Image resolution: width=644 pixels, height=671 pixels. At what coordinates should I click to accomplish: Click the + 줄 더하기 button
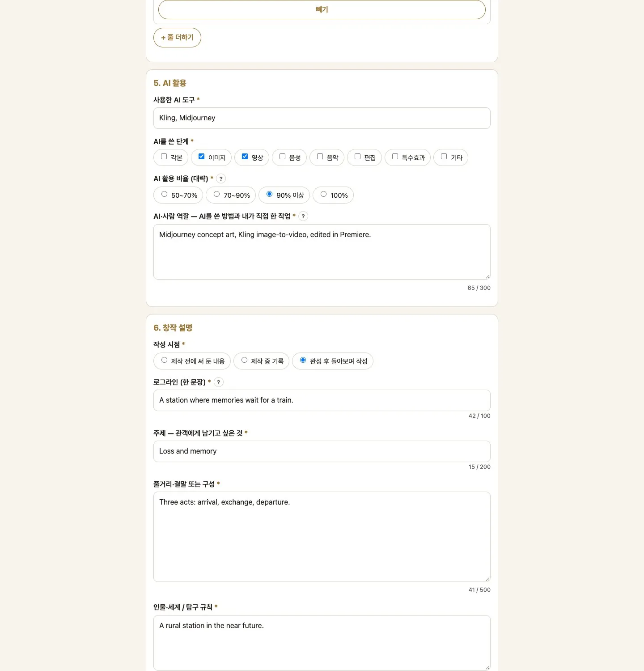pos(177,38)
